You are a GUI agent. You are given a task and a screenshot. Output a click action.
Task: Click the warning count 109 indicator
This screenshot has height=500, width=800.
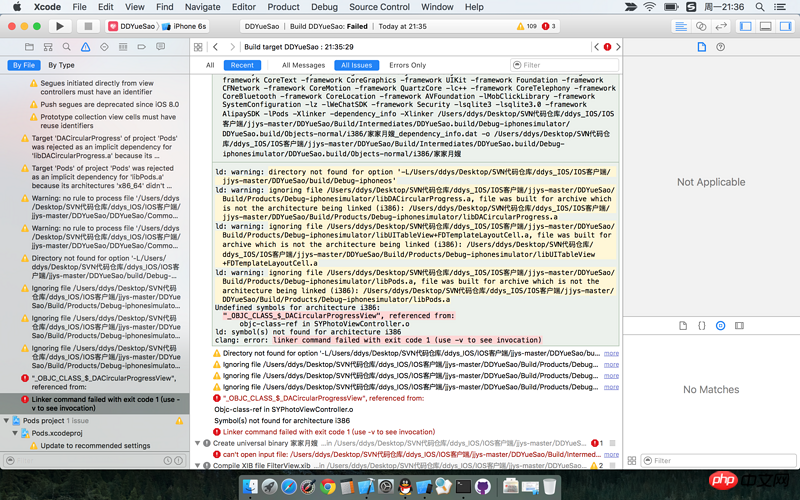pos(527,26)
